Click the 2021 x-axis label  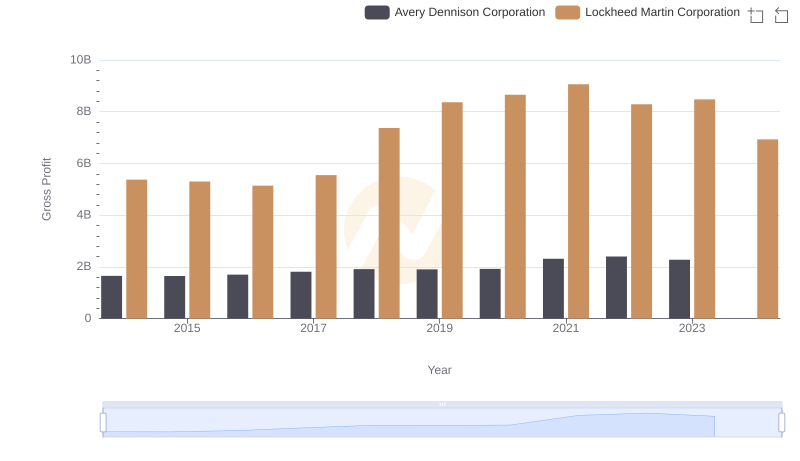566,328
